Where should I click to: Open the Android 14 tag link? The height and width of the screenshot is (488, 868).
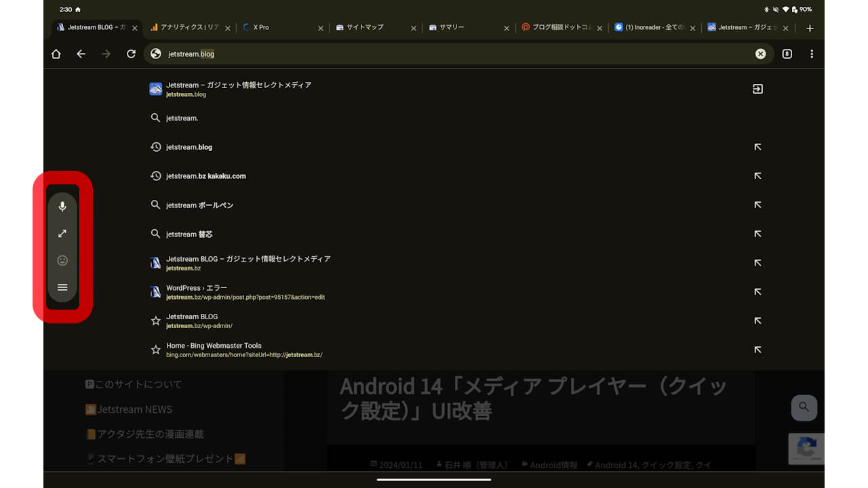tap(614, 465)
